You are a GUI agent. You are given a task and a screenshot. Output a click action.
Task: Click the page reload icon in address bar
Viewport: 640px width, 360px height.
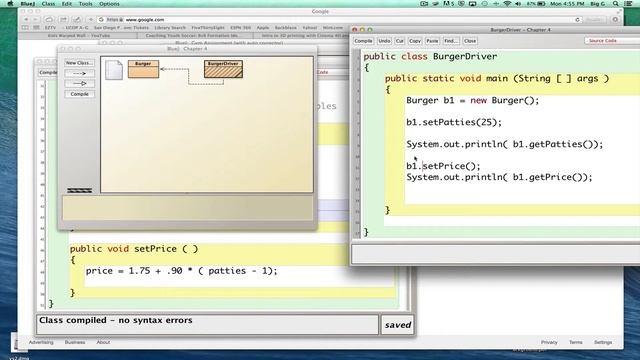point(577,20)
